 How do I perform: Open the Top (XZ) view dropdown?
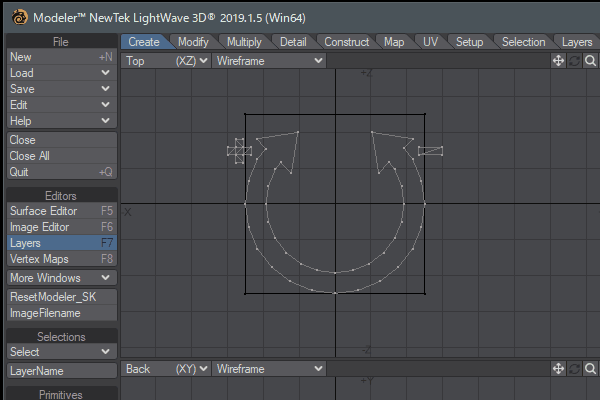point(167,61)
